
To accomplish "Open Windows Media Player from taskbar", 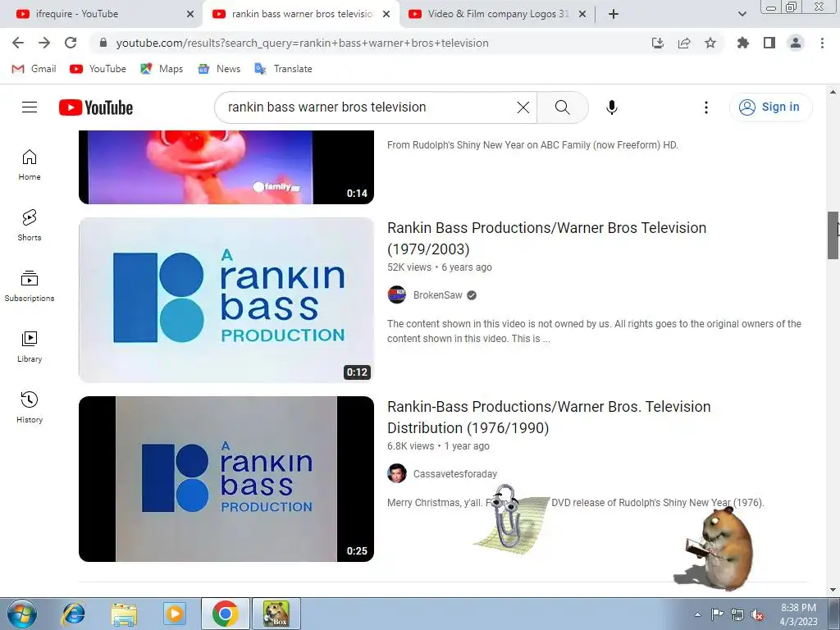I will point(175,614).
